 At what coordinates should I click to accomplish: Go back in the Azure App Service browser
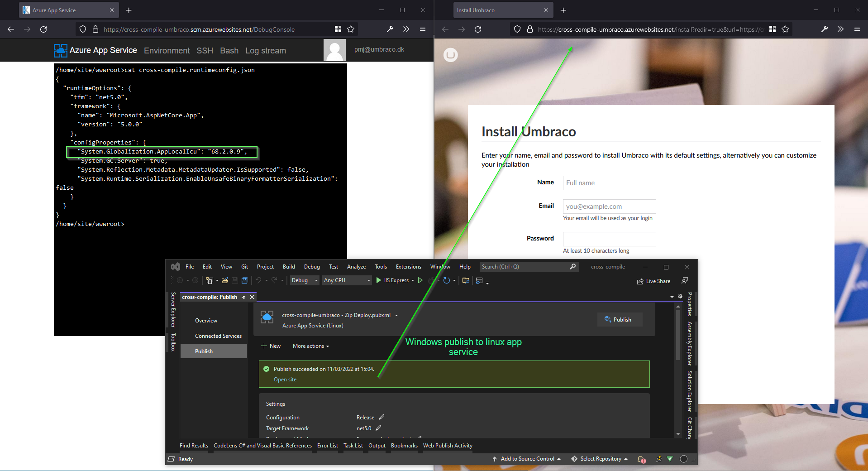(x=11, y=29)
